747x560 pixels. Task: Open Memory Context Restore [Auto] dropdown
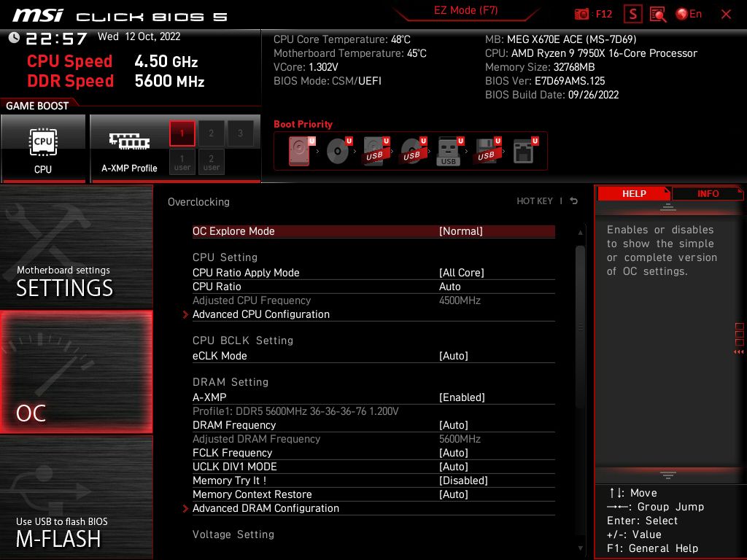pos(373,494)
